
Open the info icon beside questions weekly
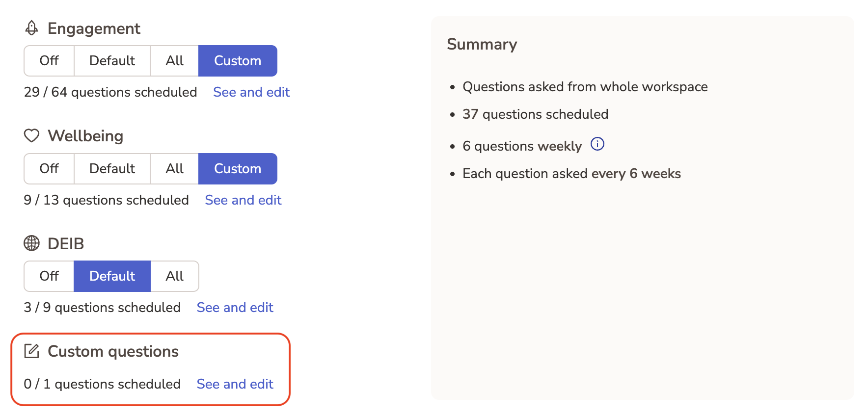(597, 144)
